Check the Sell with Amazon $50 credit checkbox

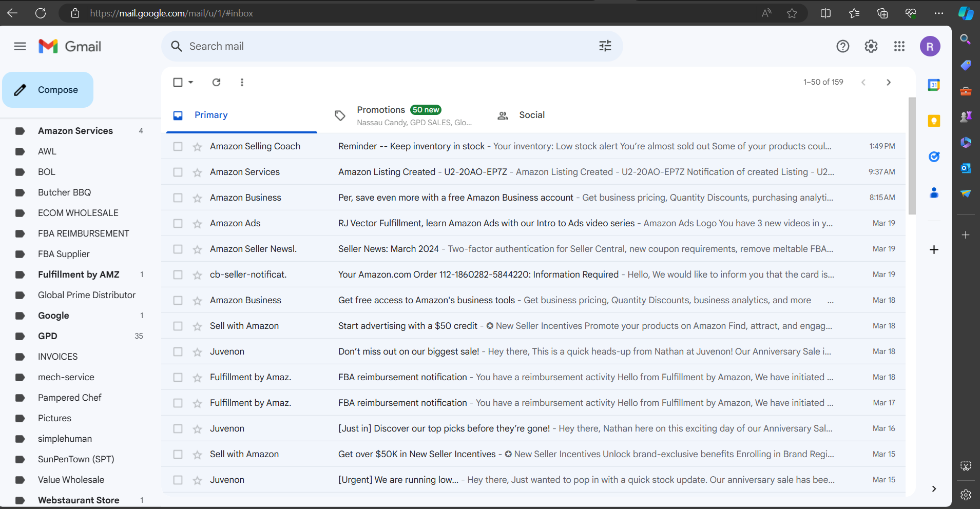pos(178,326)
